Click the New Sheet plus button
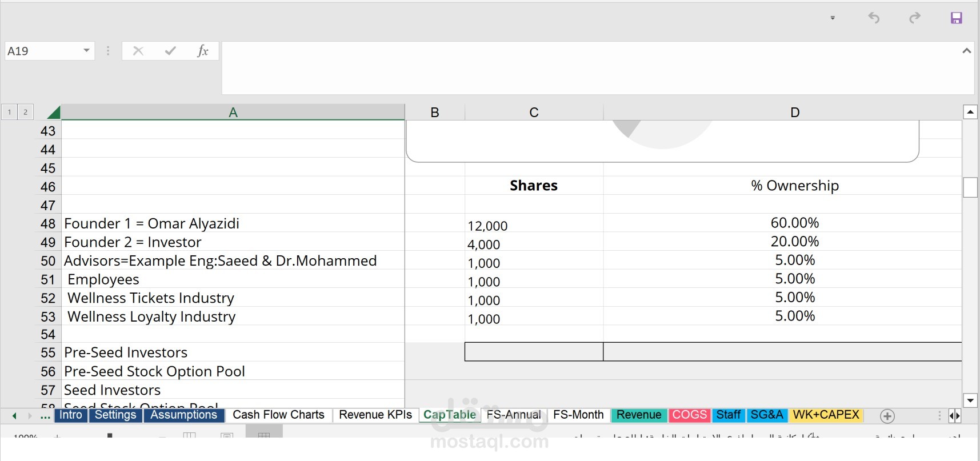This screenshot has height=461, width=980. pos(887,416)
